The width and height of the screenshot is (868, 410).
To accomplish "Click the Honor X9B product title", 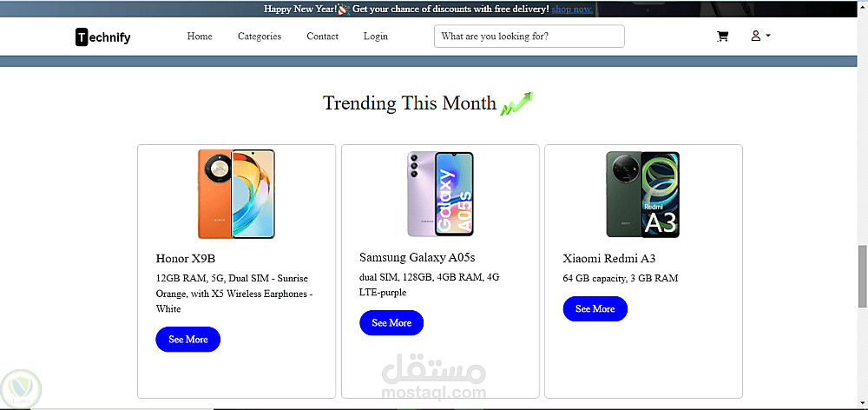I will pos(186,258).
